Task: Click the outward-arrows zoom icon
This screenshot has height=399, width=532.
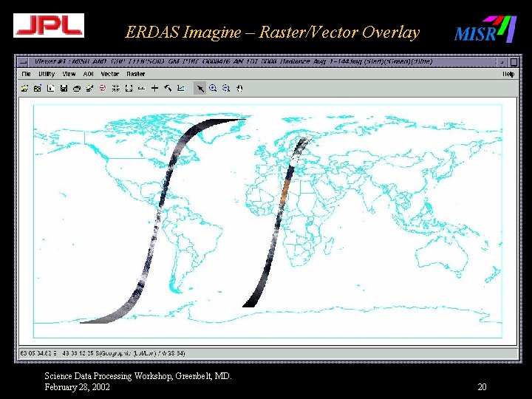Action: (129, 88)
